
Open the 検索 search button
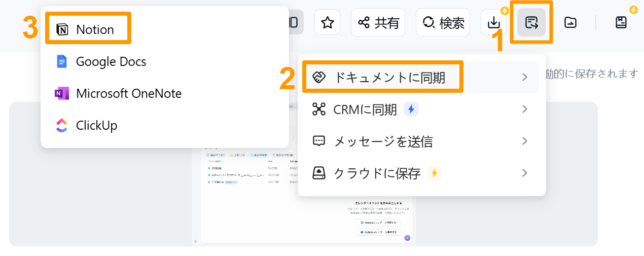pos(443,22)
